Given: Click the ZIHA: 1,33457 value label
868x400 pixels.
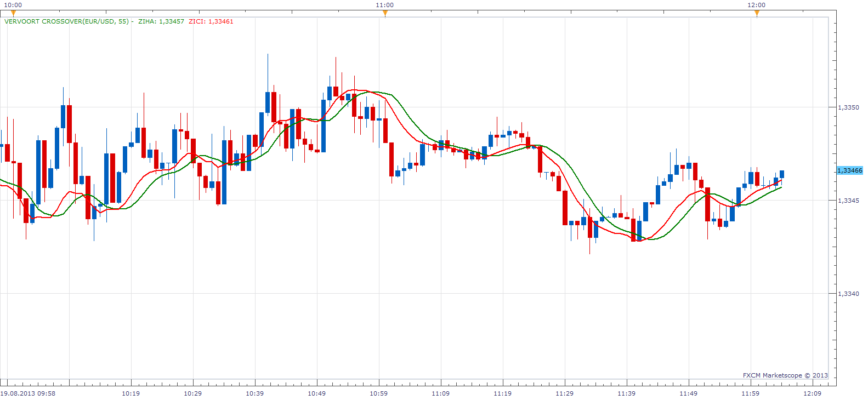Looking at the screenshot, I should pos(161,21).
